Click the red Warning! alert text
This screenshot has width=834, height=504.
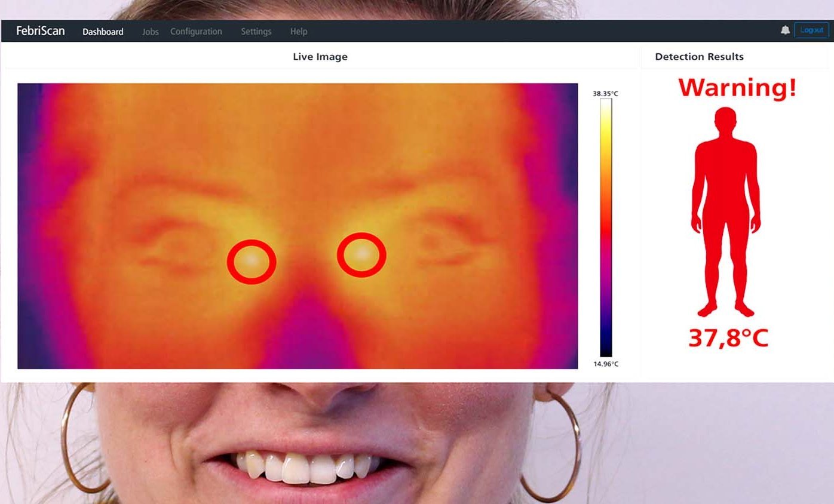737,88
